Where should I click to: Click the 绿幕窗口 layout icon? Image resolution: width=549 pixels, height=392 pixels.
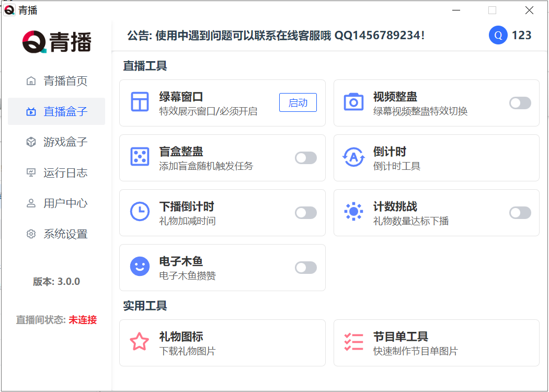click(140, 102)
